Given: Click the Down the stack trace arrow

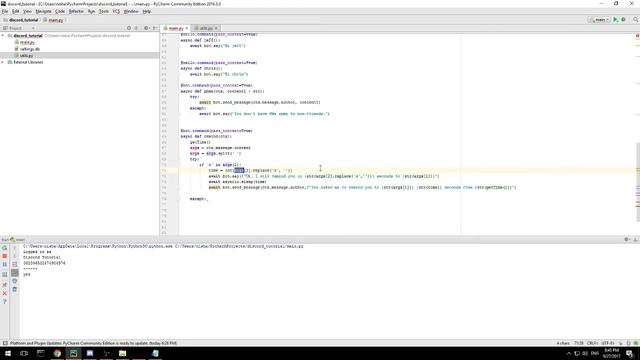Looking at the screenshot, I should pos(15,256).
